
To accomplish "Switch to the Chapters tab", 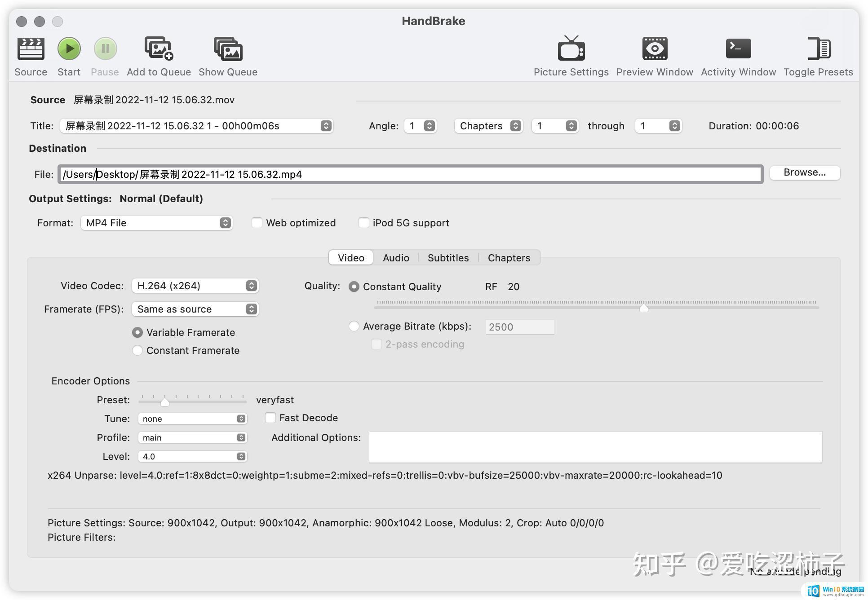I will pos(509,258).
